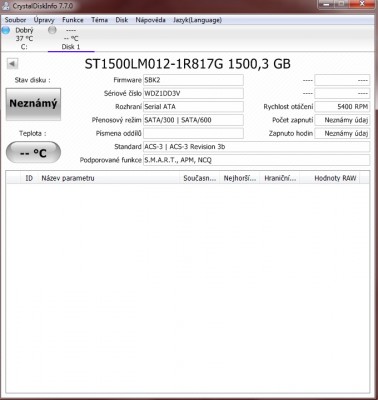The image size is (378, 400).
Task: Click the ID column header
Action: click(29, 178)
